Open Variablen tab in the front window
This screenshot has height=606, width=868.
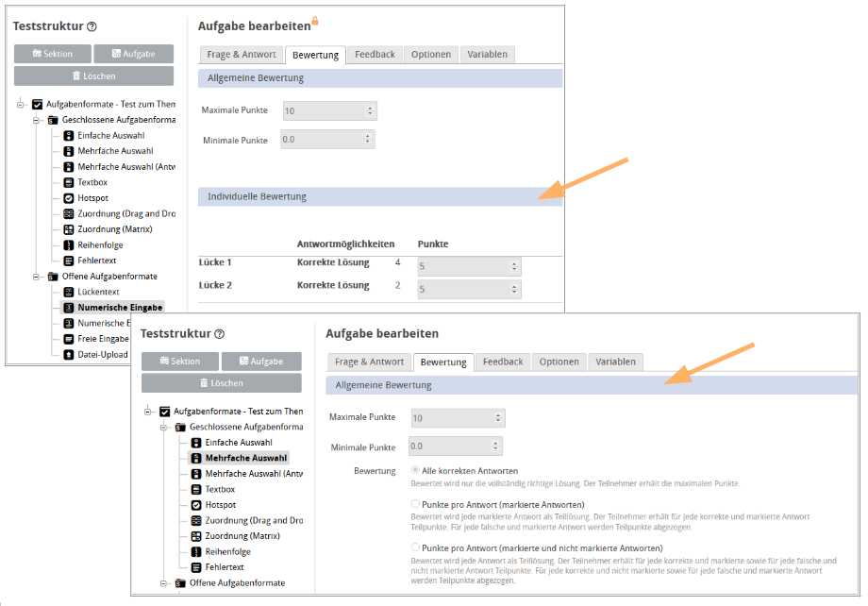coord(614,362)
